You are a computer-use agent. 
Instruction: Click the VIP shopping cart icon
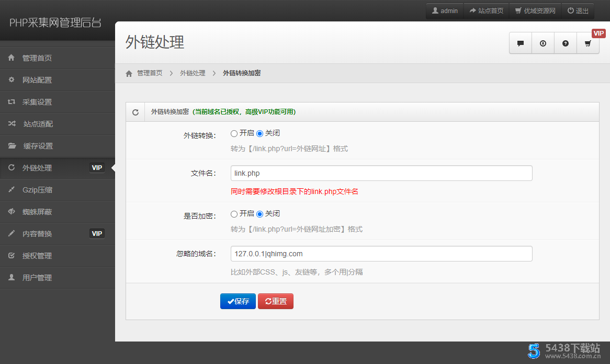588,43
